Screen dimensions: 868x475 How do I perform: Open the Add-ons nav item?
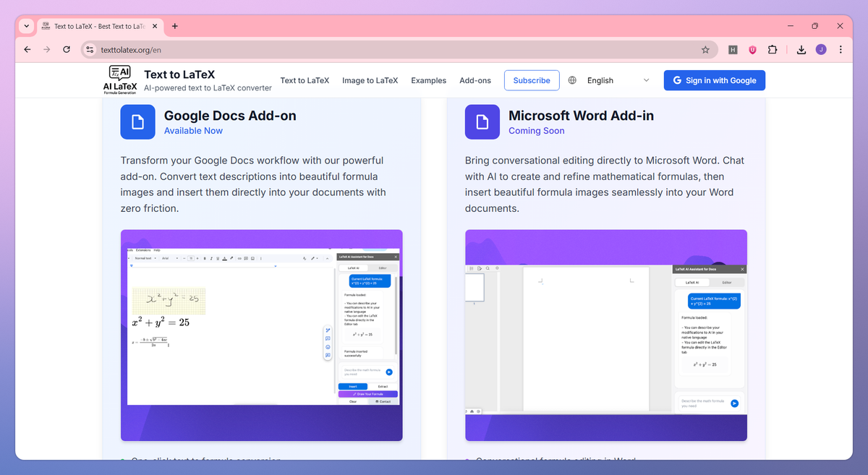[475, 80]
